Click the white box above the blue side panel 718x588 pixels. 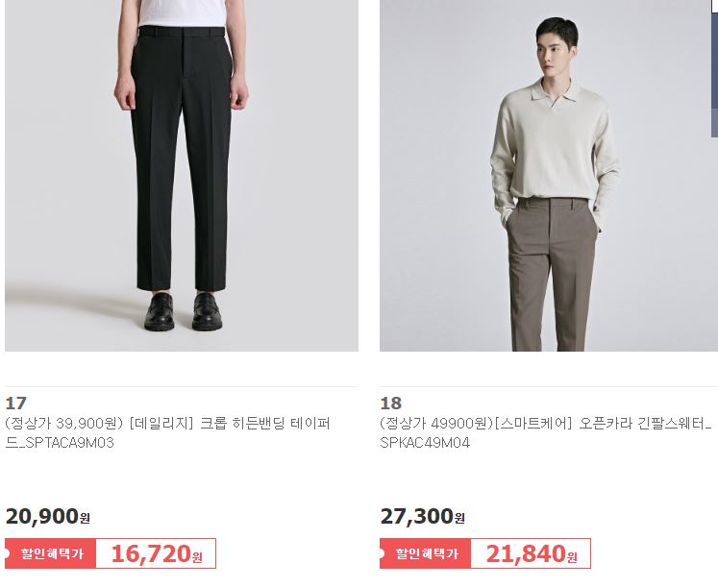pyautogui.click(x=714, y=6)
